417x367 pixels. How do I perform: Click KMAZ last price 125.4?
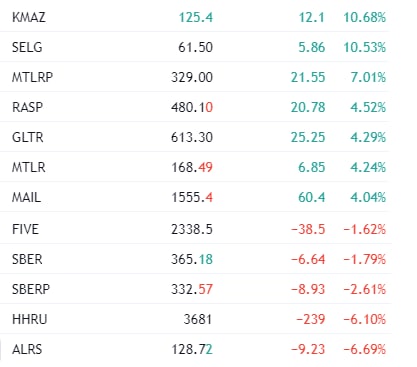196,17
